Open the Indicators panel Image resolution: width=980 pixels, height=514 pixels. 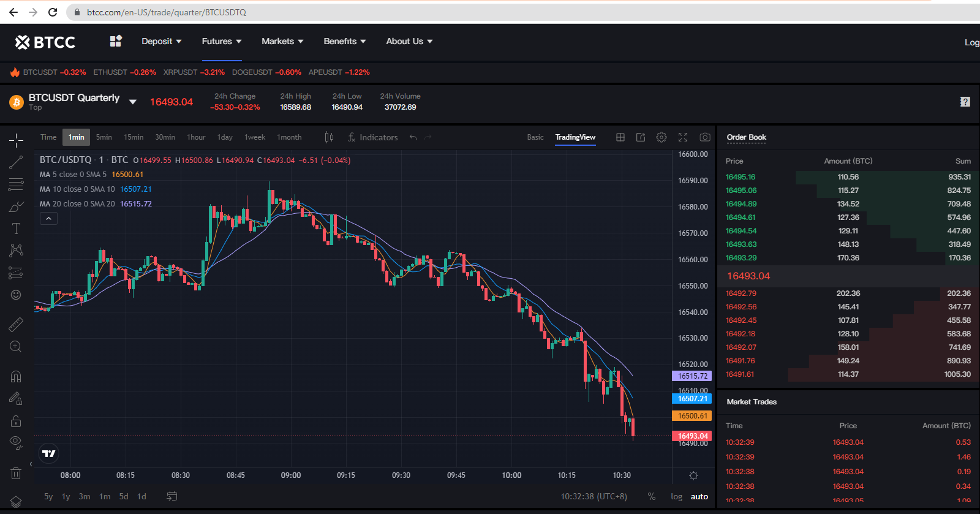click(372, 137)
